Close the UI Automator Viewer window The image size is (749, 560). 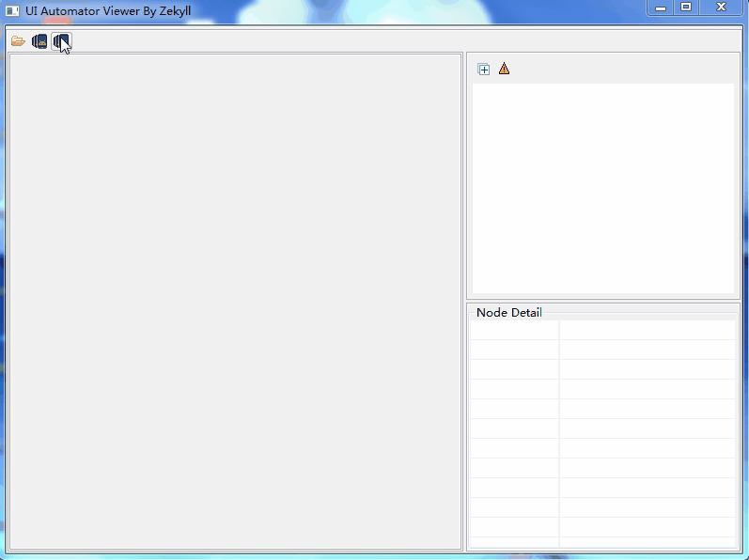(721, 8)
